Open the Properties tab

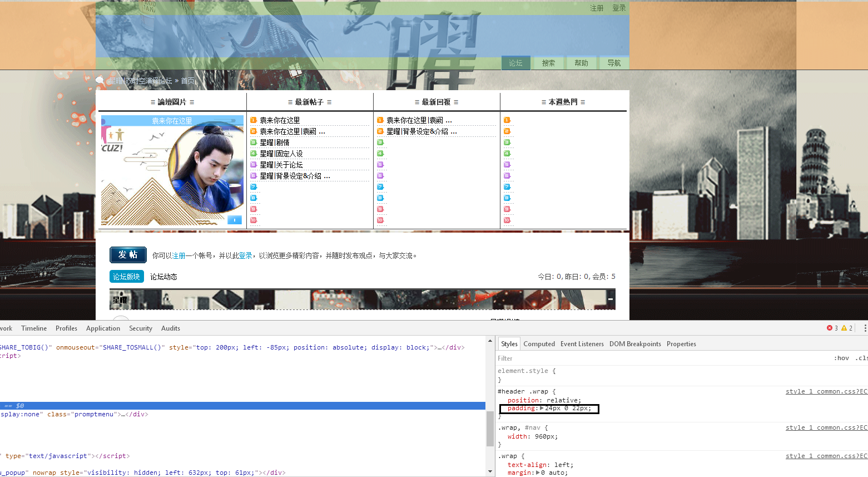(681, 344)
